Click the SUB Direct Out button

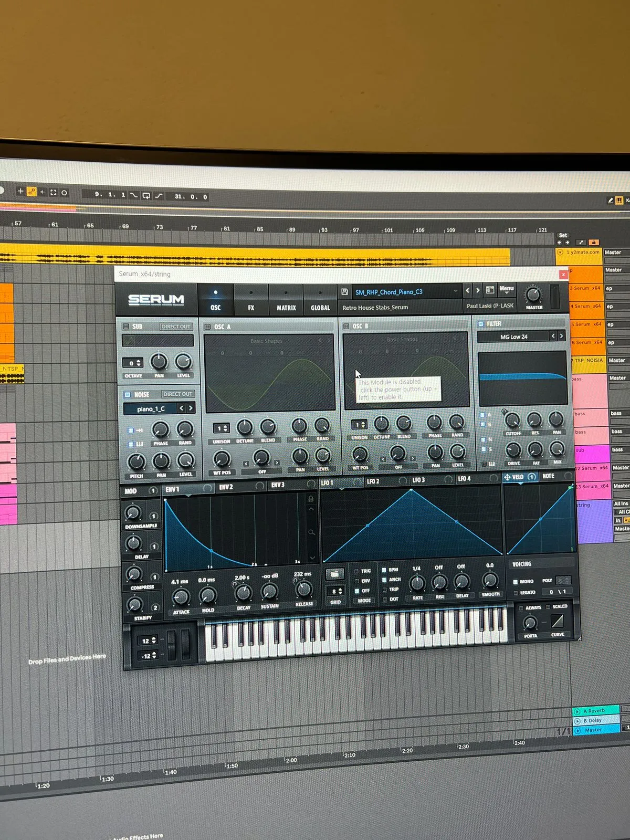pyautogui.click(x=176, y=327)
